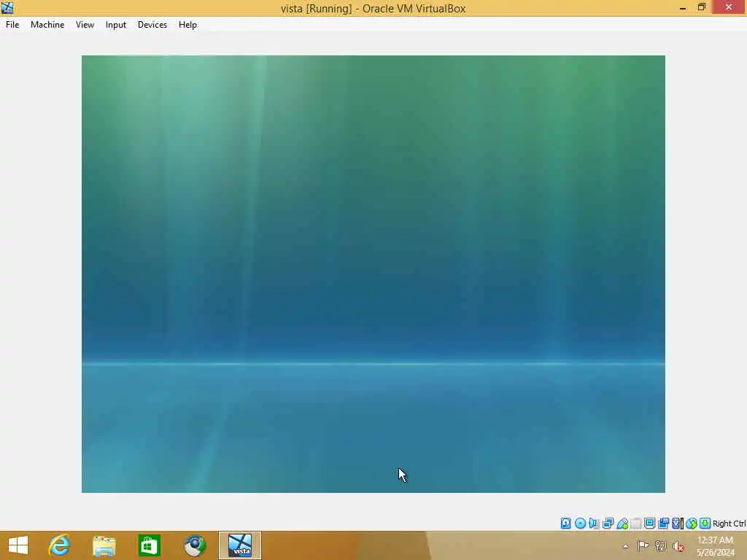Image resolution: width=747 pixels, height=560 pixels.
Task: Show hidden tray icons arrow
Action: [x=625, y=546]
